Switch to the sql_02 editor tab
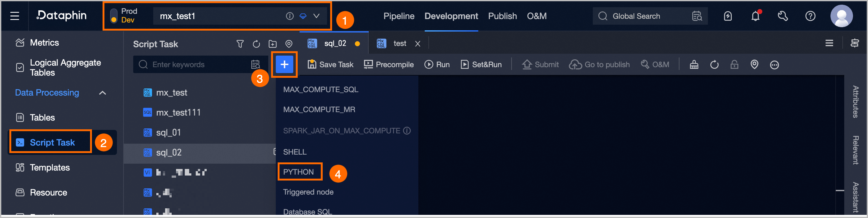 (x=334, y=43)
